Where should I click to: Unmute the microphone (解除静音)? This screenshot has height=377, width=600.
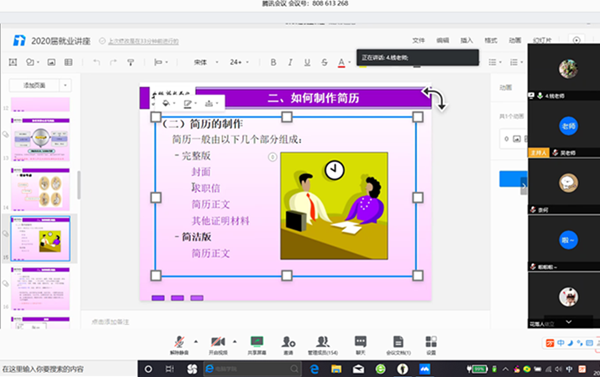point(179,345)
